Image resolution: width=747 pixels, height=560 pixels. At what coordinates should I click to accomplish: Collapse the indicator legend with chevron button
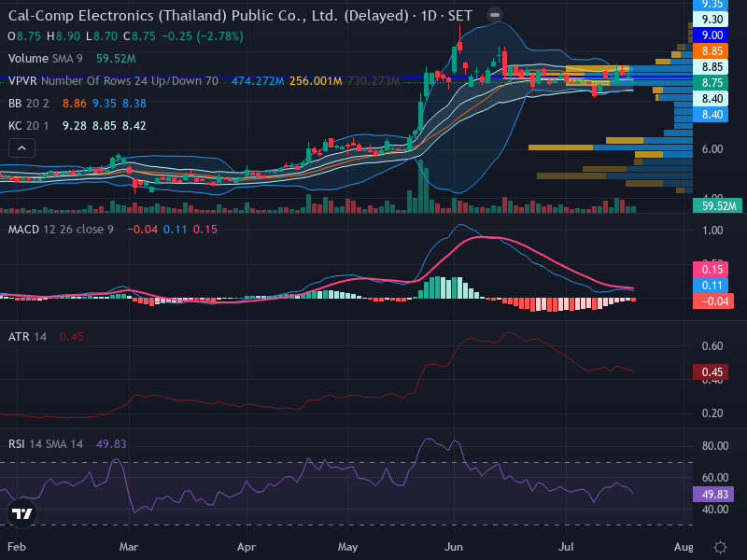tap(21, 148)
